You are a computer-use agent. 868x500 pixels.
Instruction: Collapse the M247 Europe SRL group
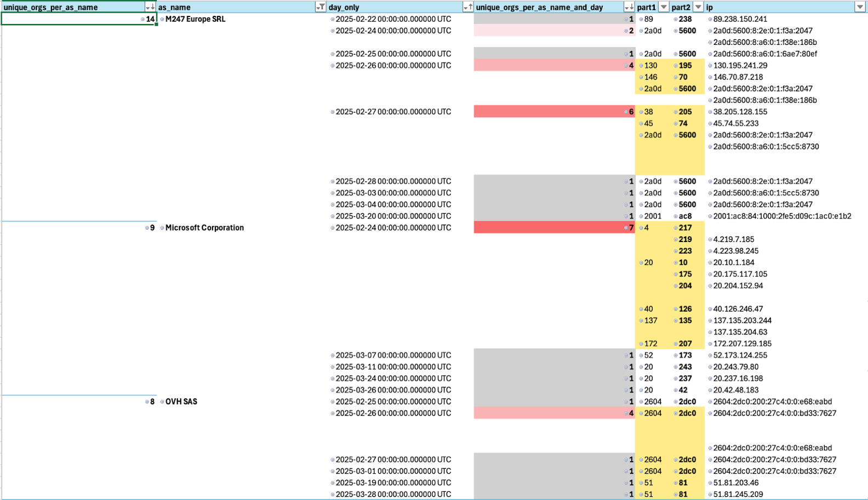pyautogui.click(x=162, y=19)
